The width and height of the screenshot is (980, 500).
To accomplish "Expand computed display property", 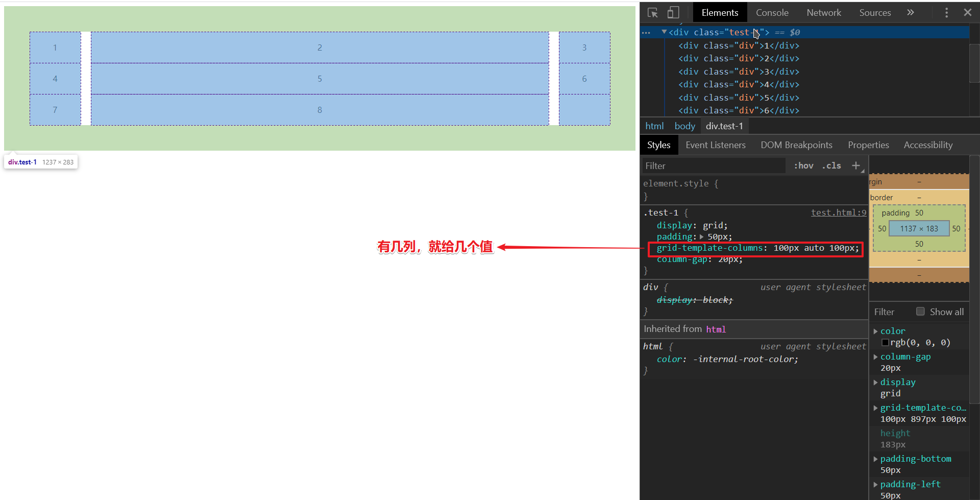I will [875, 383].
